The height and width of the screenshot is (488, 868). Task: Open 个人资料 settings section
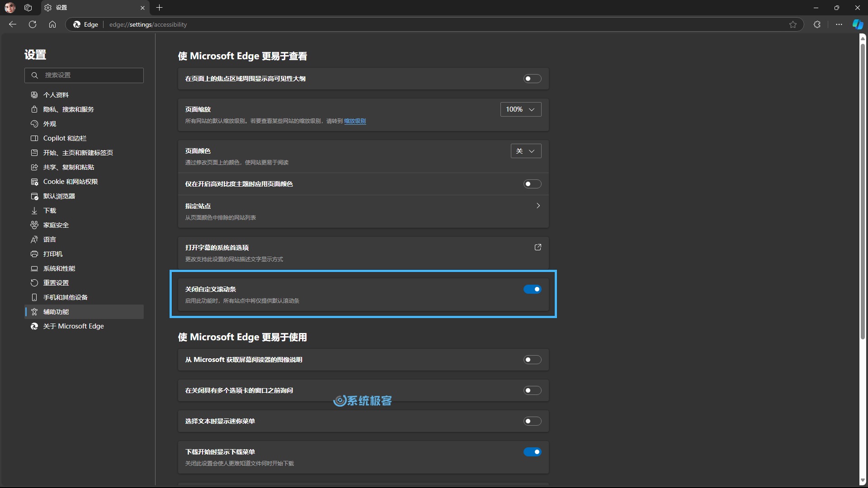[x=84, y=95]
